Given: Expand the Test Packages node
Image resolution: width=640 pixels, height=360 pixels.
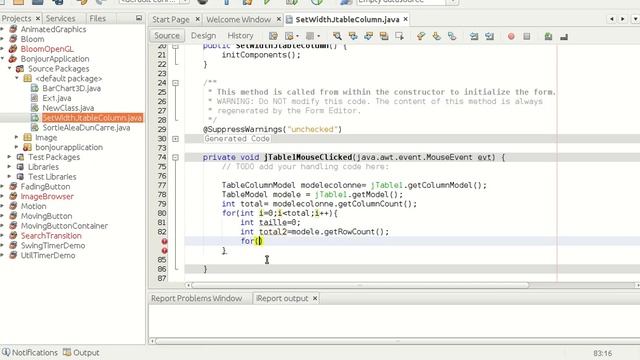Looking at the screenshot, I should (x=10, y=157).
